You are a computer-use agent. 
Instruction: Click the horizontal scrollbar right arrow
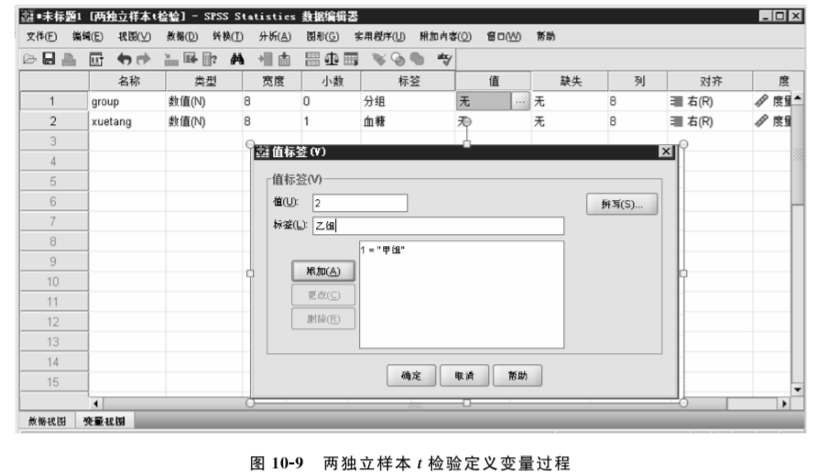785,404
